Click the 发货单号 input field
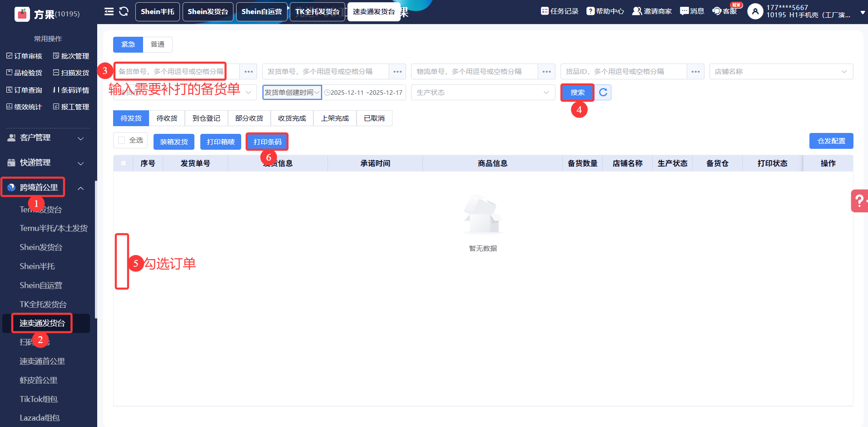Screen dimensions: 868x427 pos(326,72)
